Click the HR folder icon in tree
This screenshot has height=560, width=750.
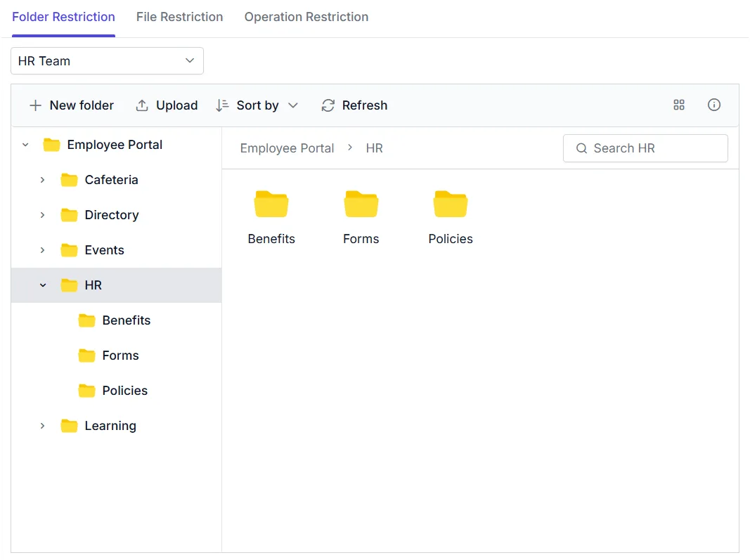[x=69, y=285]
